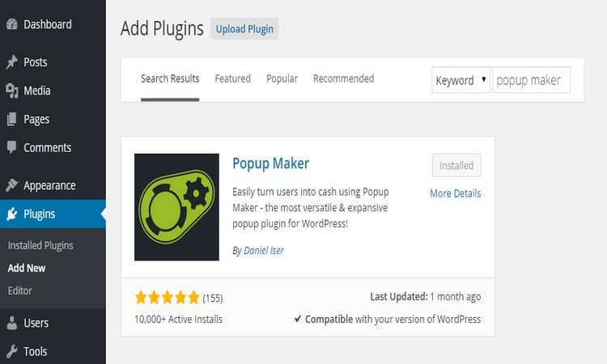The image size is (607, 364).
Task: Switch to the Featured tab
Action: 232,78
